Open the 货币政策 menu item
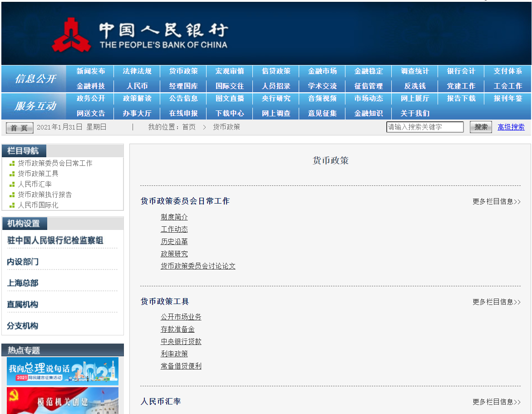Image resolution: width=532 pixels, height=414 pixels. click(x=183, y=71)
